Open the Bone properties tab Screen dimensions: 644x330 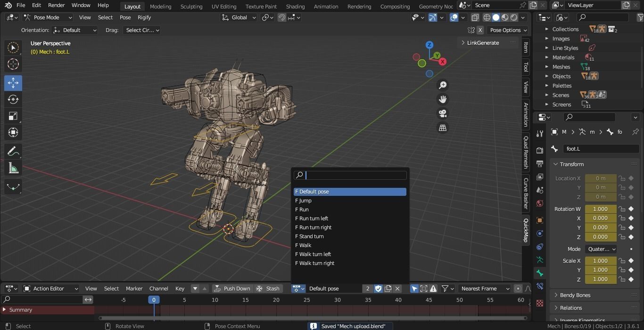pos(540,273)
